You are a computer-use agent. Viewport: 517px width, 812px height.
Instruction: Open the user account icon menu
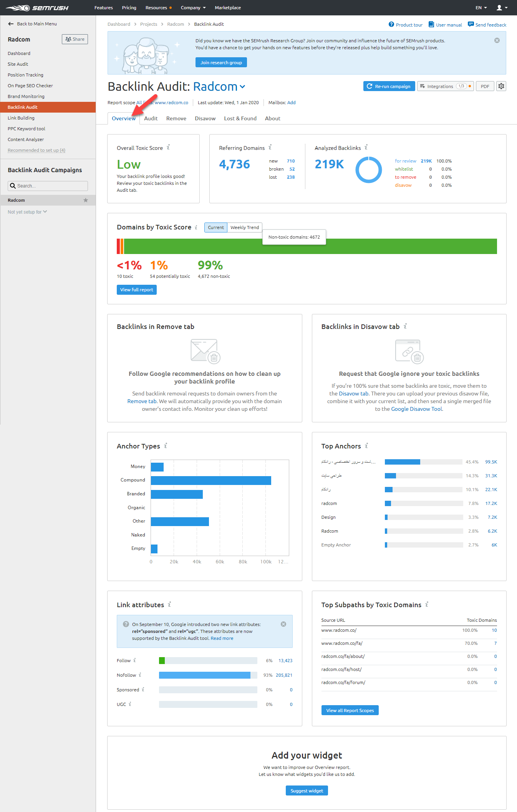(502, 8)
